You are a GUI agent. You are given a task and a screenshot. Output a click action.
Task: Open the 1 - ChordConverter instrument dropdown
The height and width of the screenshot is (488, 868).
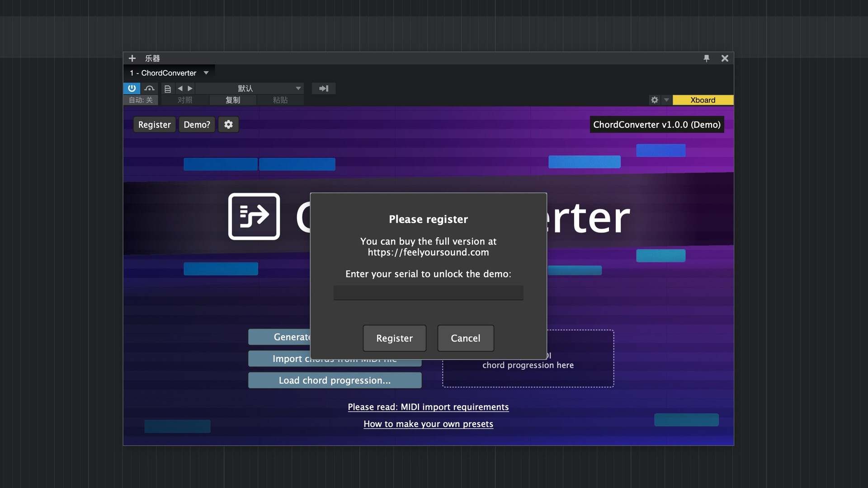pos(206,73)
